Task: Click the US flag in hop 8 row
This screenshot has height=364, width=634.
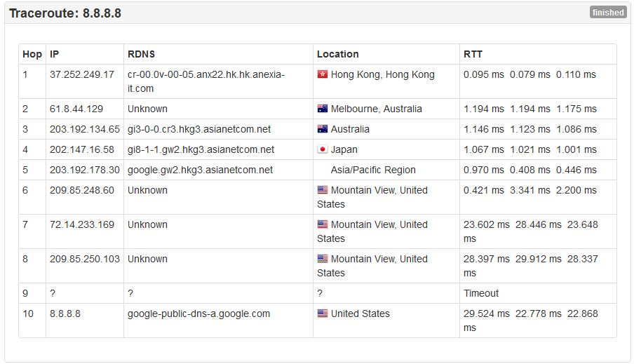Action: (323, 259)
